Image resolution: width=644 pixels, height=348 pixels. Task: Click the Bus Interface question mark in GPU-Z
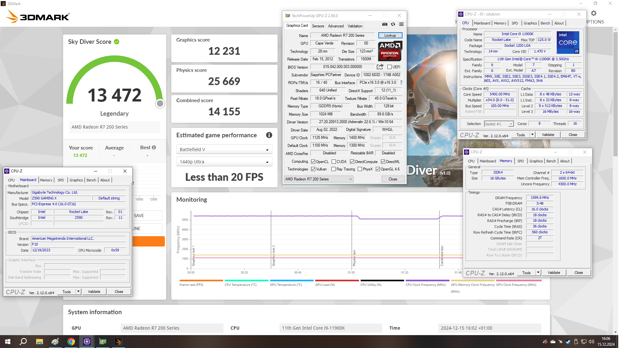(401, 82)
